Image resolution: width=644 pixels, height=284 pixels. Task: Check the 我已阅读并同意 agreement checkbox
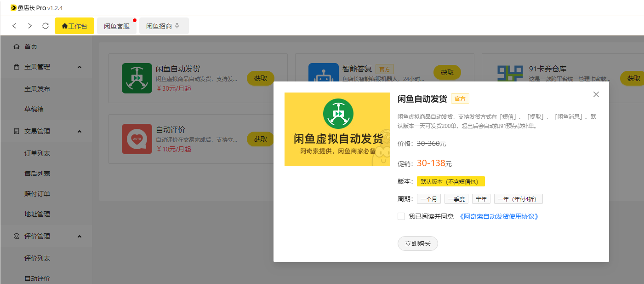[x=401, y=216]
